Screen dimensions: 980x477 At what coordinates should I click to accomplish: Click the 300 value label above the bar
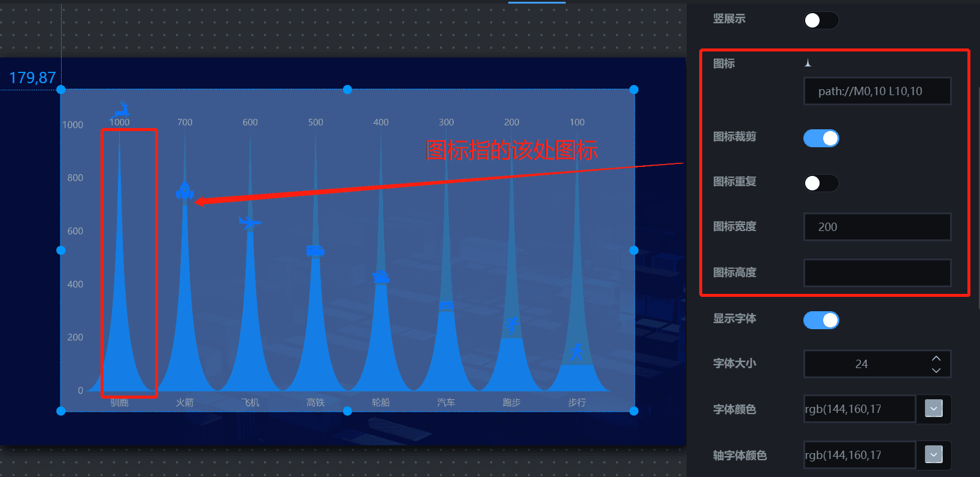coord(446,122)
